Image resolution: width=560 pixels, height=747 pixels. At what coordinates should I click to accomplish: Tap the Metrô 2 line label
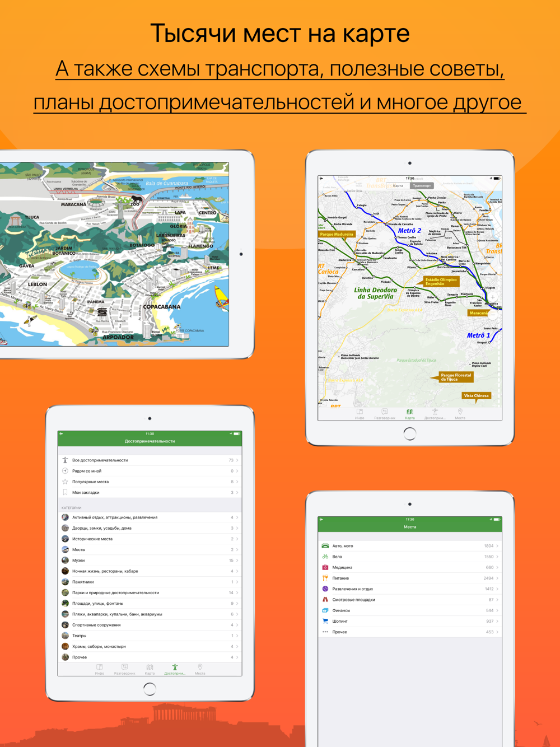tap(409, 230)
